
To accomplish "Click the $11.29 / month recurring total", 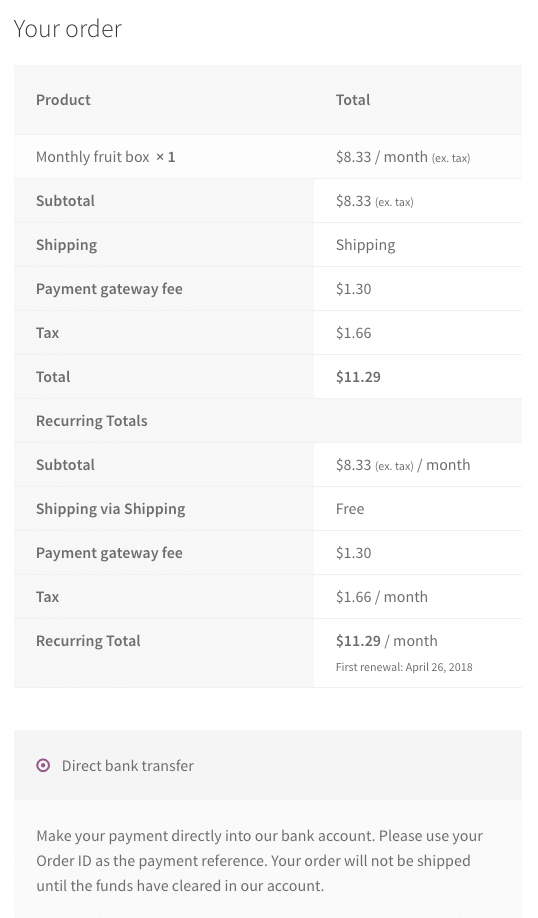I will pyautogui.click(x=386, y=640).
